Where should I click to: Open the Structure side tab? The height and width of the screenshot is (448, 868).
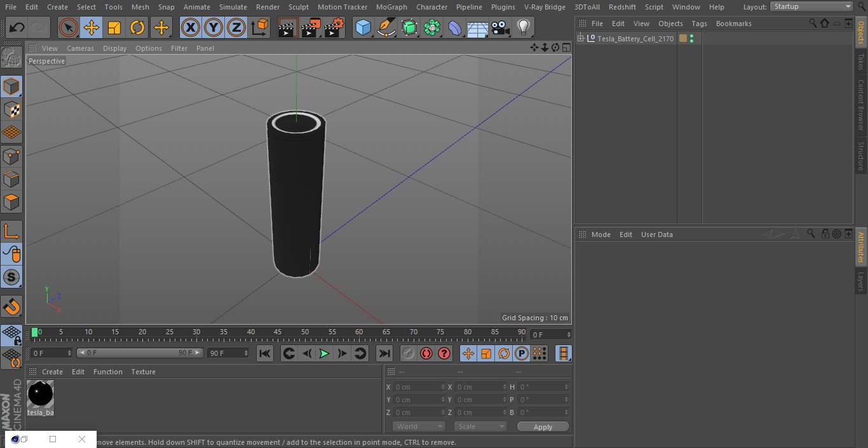click(861, 156)
